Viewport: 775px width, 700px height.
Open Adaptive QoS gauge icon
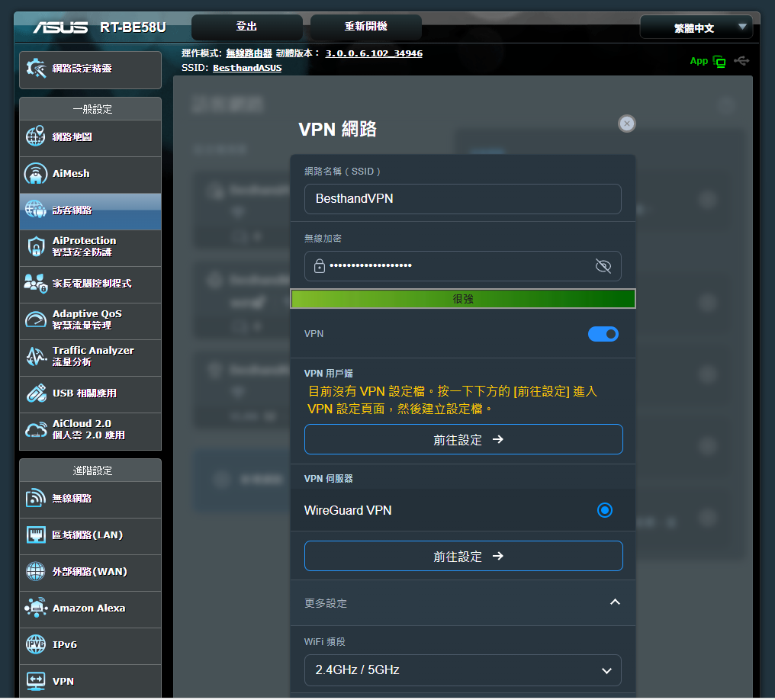[36, 319]
